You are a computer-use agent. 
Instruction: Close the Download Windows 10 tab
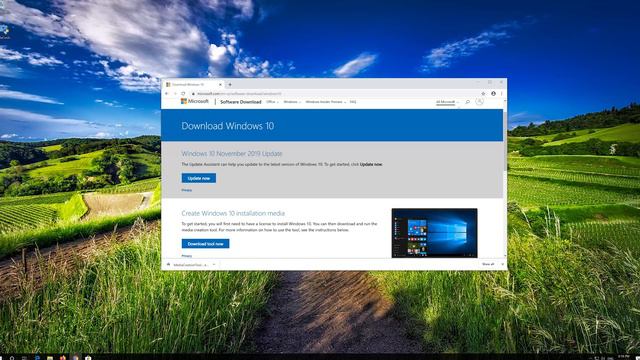click(220, 84)
